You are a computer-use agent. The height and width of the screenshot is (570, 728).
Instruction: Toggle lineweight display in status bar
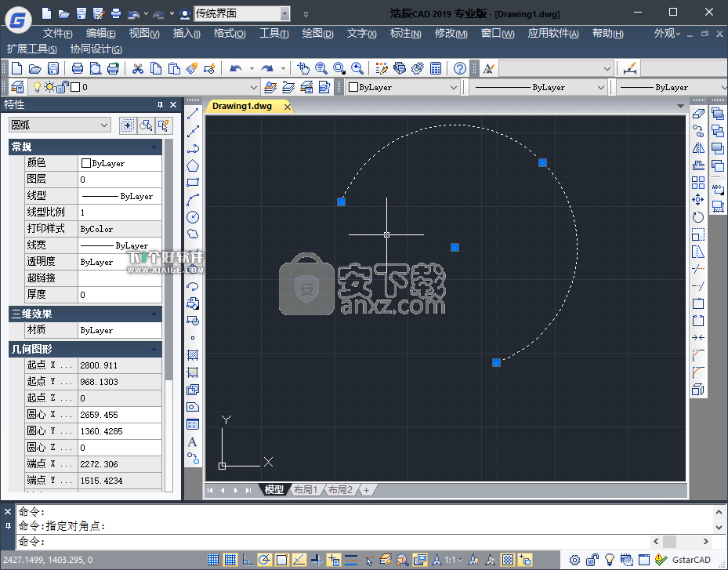tap(350, 560)
